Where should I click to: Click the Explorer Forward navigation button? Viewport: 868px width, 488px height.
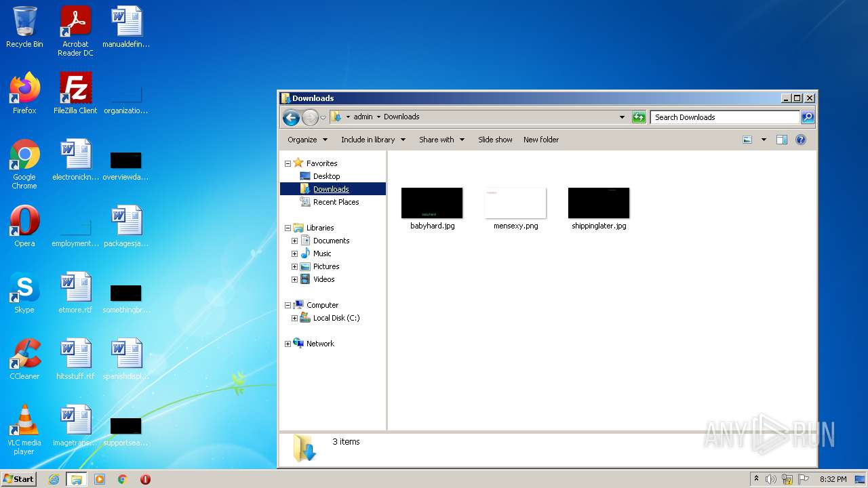pos(310,117)
